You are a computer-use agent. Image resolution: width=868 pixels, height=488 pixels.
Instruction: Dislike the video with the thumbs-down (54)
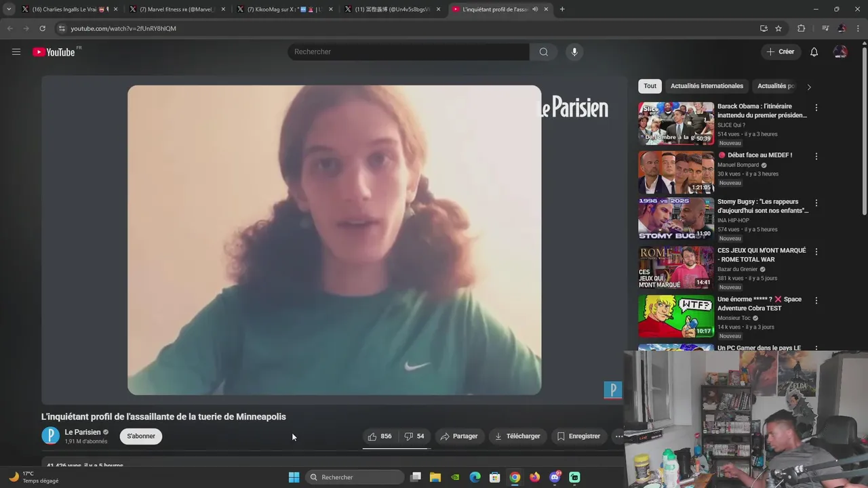[414, 436]
